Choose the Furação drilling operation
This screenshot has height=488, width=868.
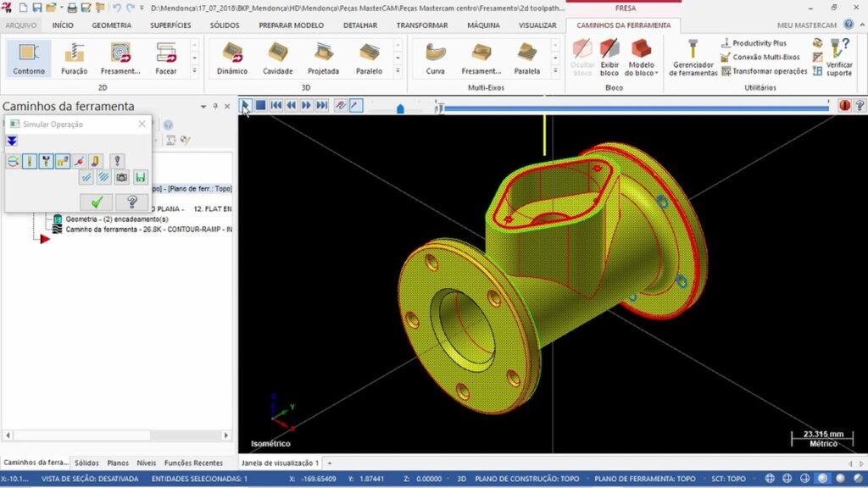[75, 58]
